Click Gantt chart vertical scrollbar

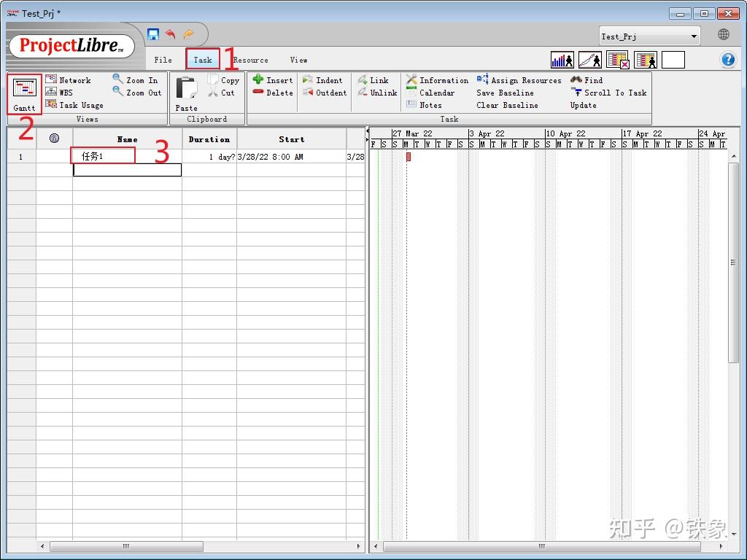coord(733,262)
